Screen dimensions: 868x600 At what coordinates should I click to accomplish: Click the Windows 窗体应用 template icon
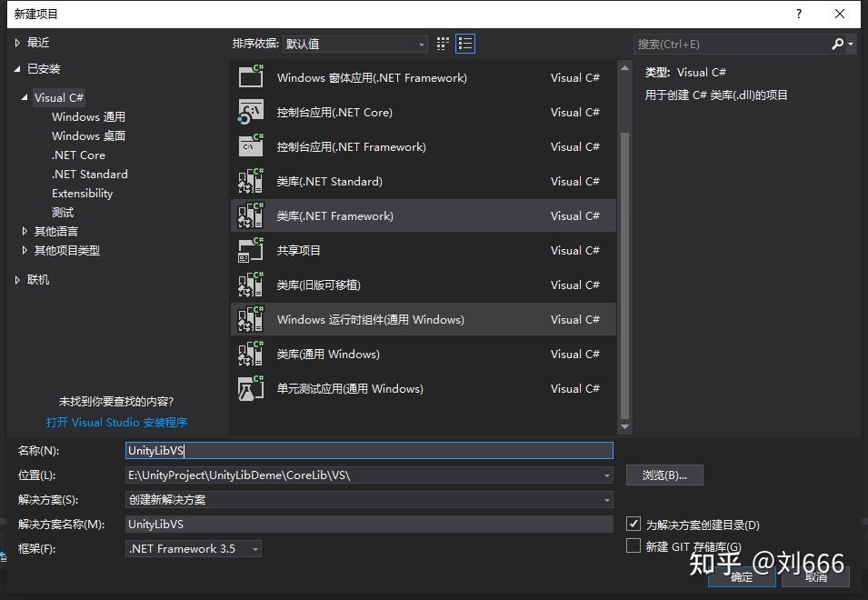pyautogui.click(x=251, y=76)
